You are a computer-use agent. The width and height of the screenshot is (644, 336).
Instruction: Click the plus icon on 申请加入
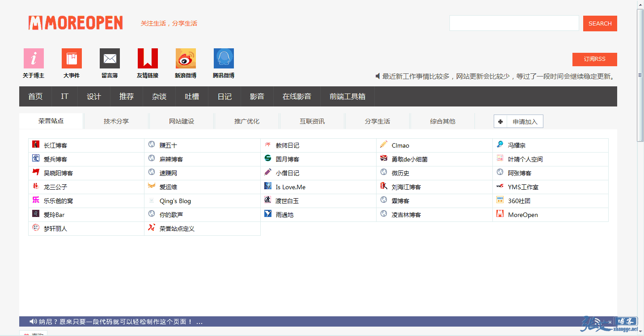point(501,121)
